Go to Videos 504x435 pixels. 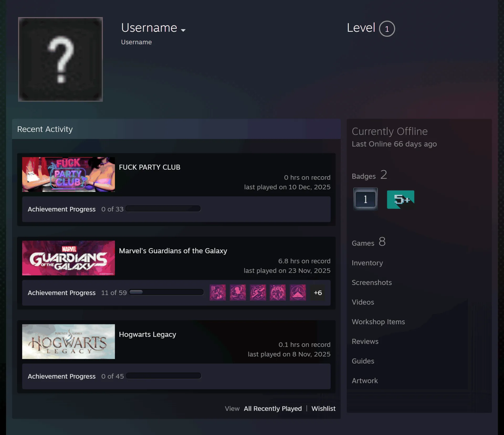(363, 302)
